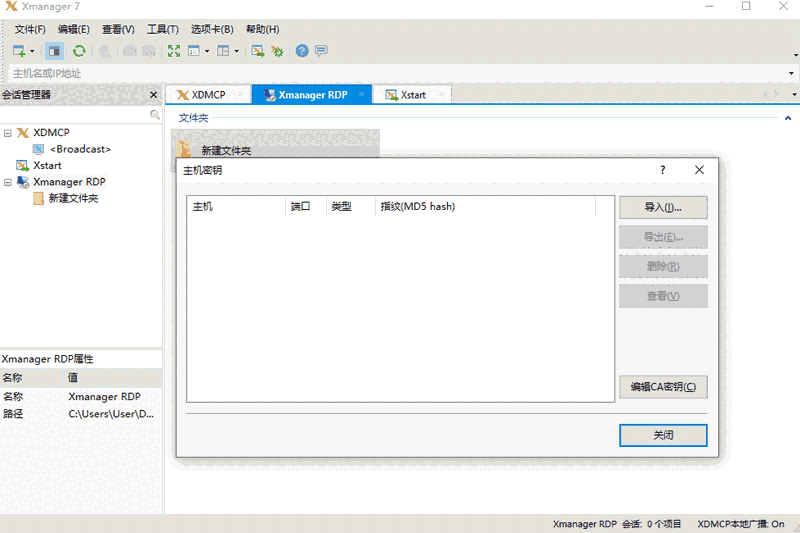Collapse the XDMCP tree node
This screenshot has width=800, height=533.
pyautogui.click(x=8, y=133)
